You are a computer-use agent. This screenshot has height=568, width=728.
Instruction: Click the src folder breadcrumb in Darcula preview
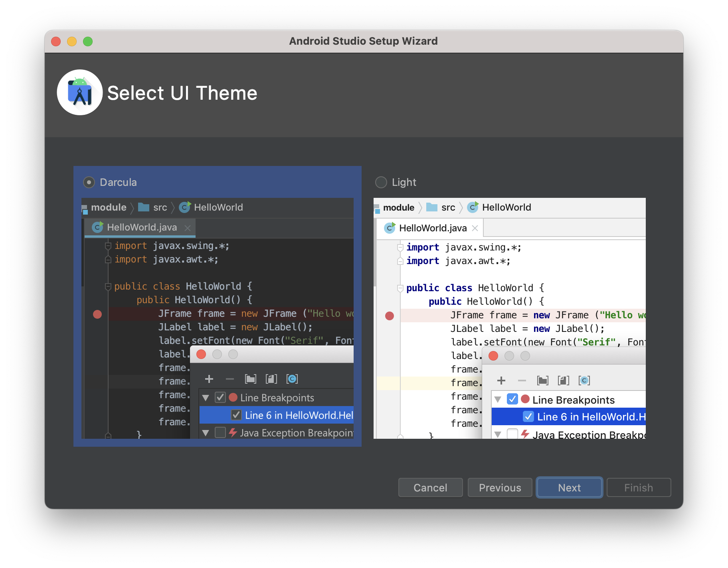point(153,207)
